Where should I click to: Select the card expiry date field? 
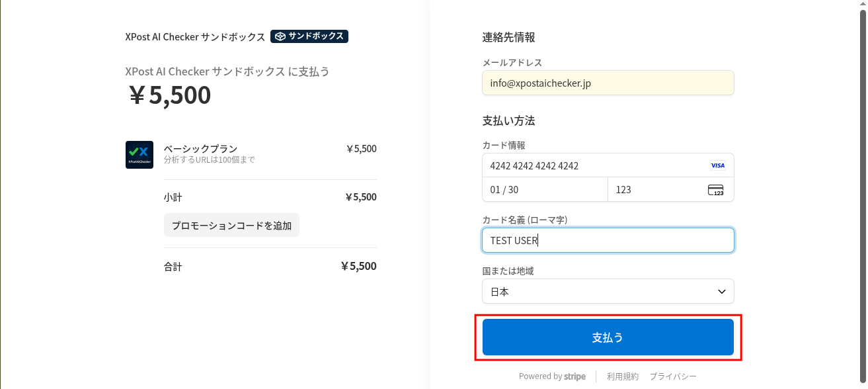click(545, 190)
